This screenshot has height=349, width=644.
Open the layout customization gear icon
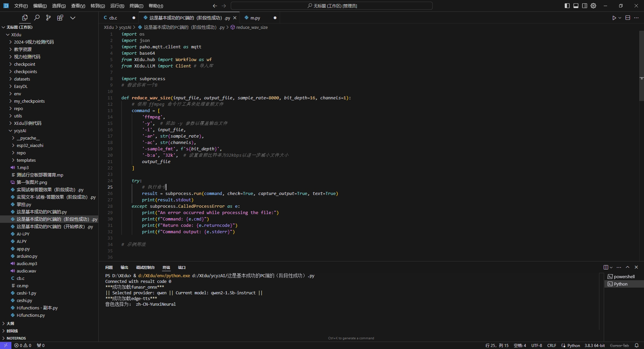click(x=593, y=6)
